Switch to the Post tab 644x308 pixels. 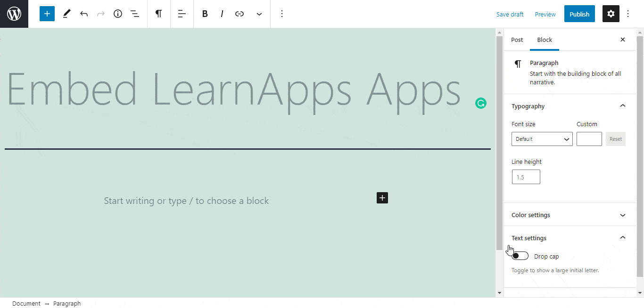517,40
